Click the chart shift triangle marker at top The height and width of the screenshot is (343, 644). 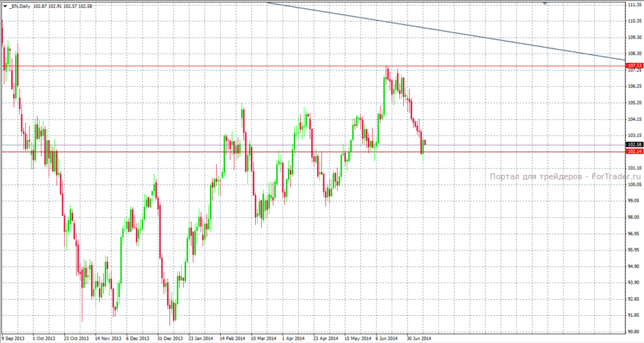(545, 3)
